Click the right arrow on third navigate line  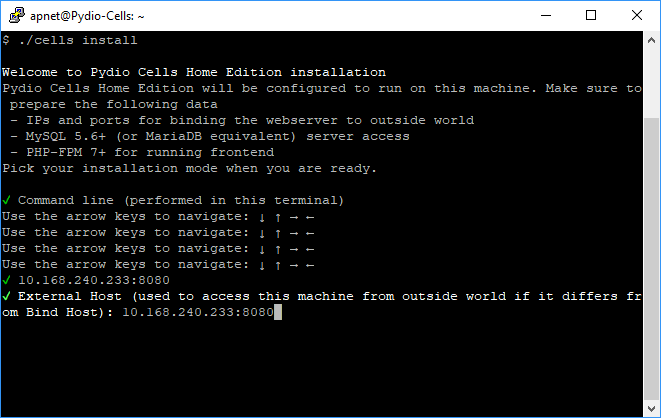click(x=294, y=249)
